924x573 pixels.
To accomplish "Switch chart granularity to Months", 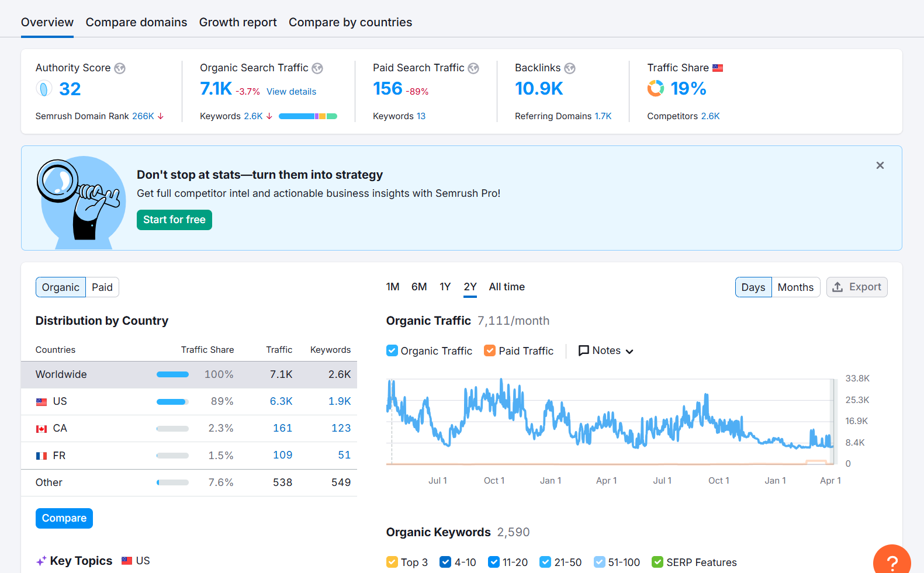I will (795, 287).
